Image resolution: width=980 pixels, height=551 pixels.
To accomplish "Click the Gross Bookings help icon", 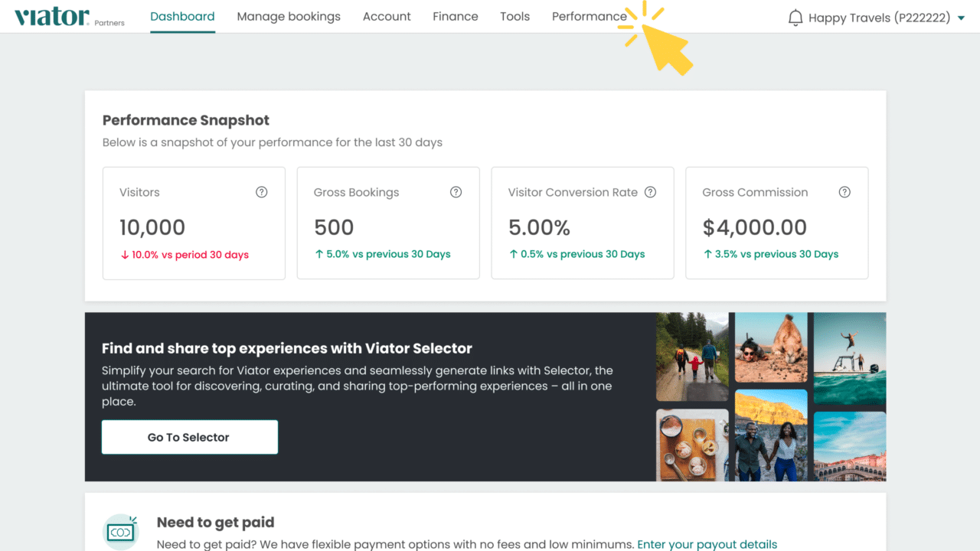I will pos(456,192).
